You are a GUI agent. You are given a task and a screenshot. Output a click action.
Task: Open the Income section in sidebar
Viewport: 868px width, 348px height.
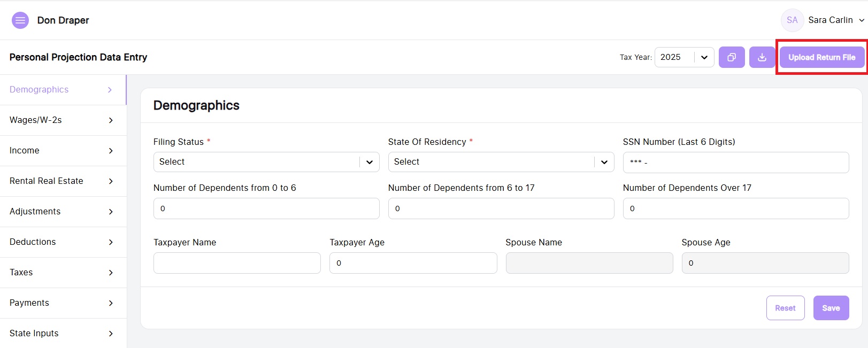click(x=25, y=151)
